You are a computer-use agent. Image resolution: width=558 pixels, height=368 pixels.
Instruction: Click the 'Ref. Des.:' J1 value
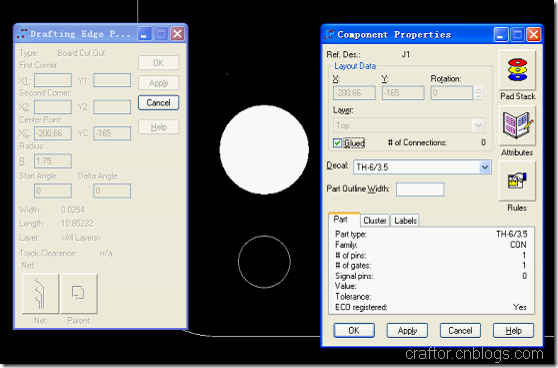click(406, 54)
